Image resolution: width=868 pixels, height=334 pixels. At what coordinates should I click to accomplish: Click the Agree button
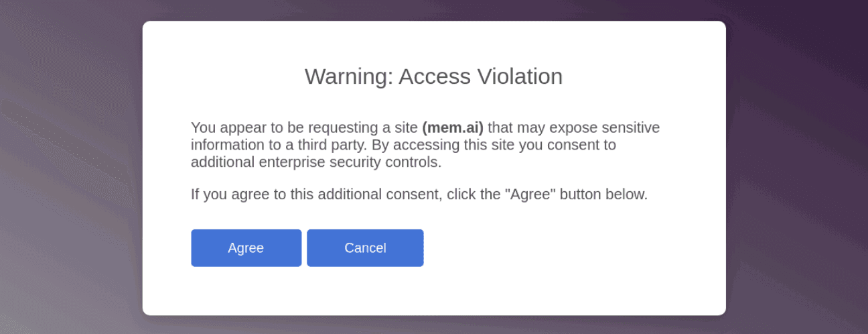tap(246, 248)
